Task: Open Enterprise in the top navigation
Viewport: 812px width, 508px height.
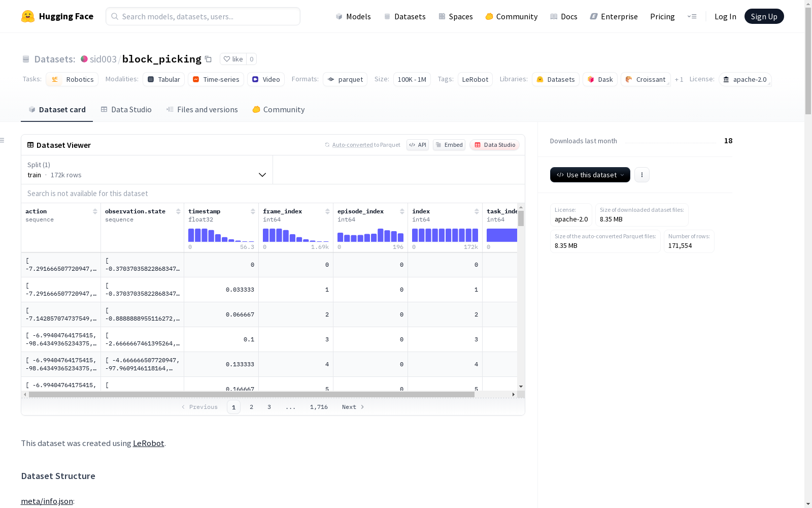Action: [614, 16]
